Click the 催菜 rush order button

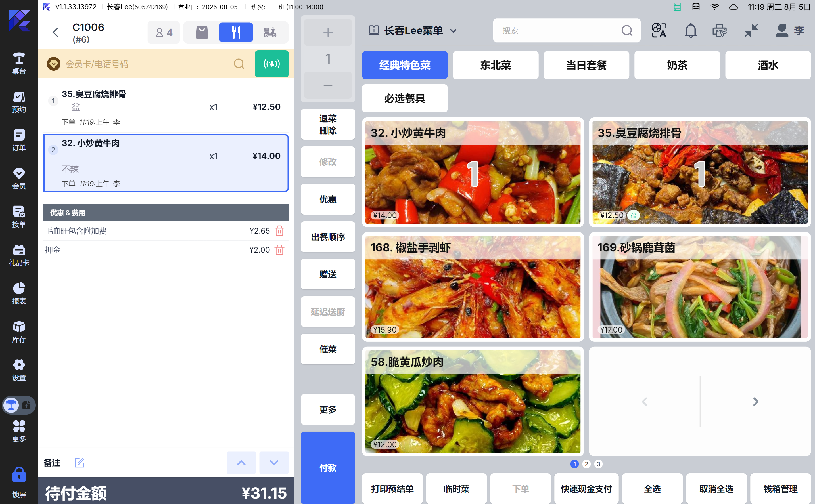tap(328, 349)
